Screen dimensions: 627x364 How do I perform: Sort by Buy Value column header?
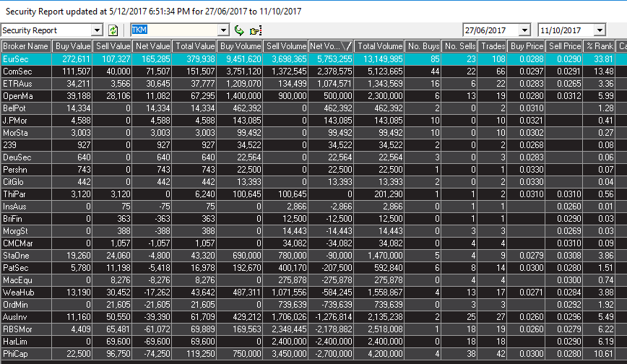click(x=72, y=46)
